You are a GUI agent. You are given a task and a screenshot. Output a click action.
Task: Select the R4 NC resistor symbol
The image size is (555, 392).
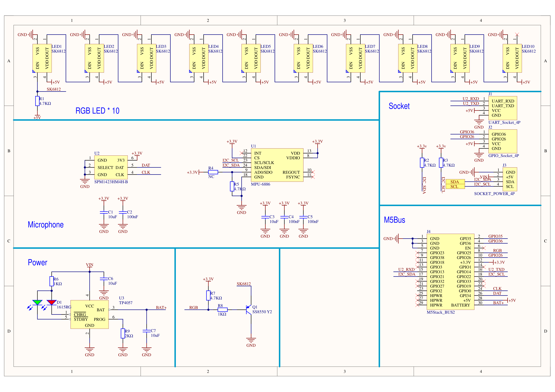click(x=213, y=172)
